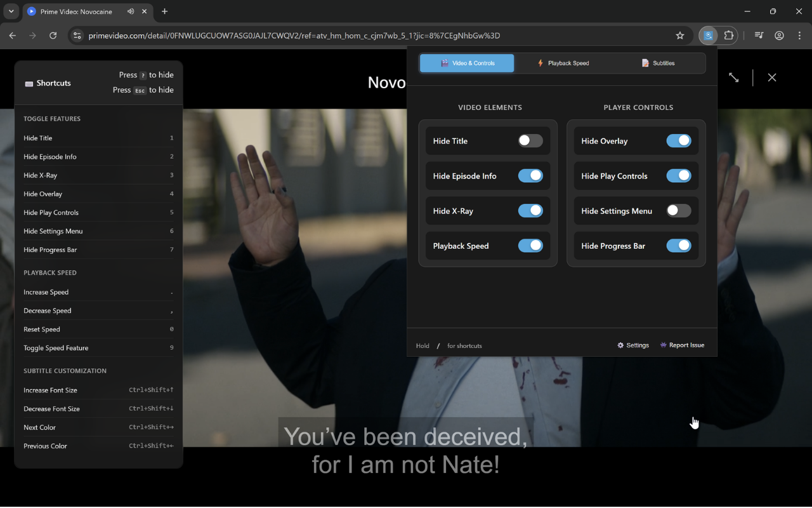
Task: Disable the Hide X-Ray toggle
Action: pos(531,210)
